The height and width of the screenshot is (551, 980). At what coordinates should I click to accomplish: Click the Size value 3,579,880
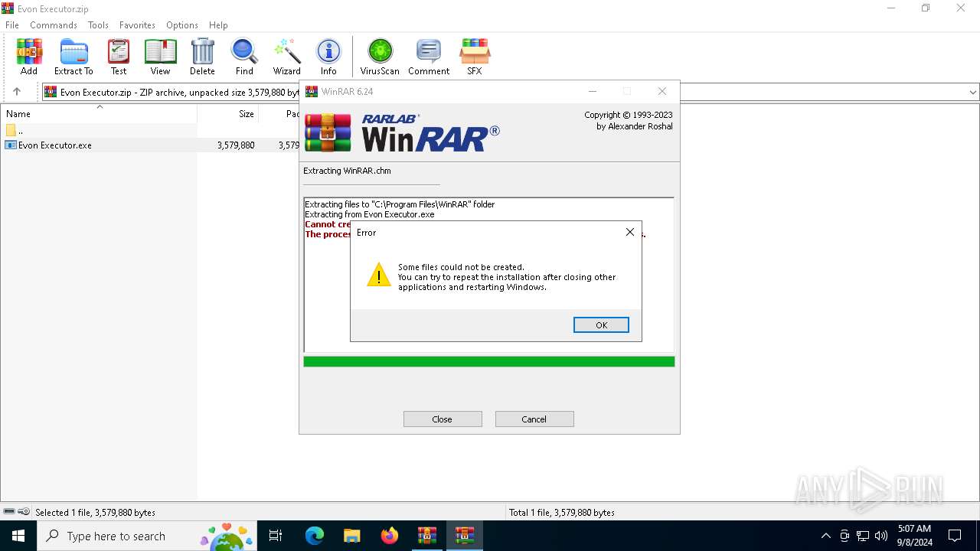(236, 145)
